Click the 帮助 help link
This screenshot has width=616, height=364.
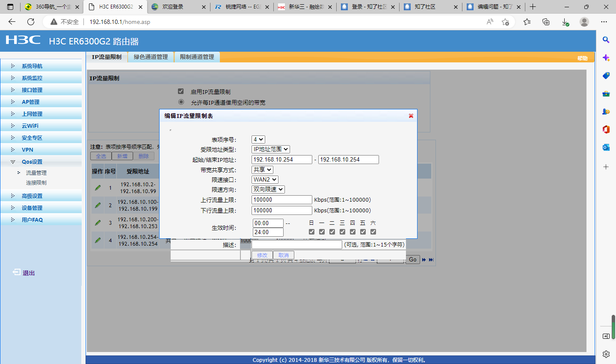coord(582,58)
